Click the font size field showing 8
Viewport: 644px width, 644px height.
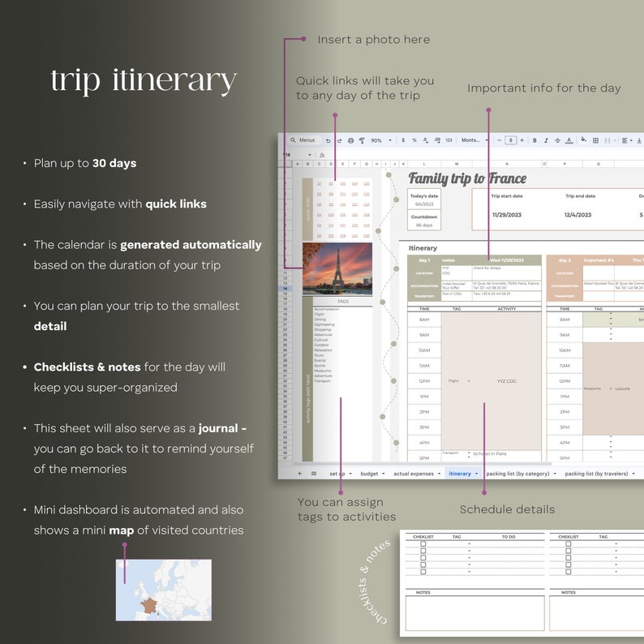click(x=510, y=140)
